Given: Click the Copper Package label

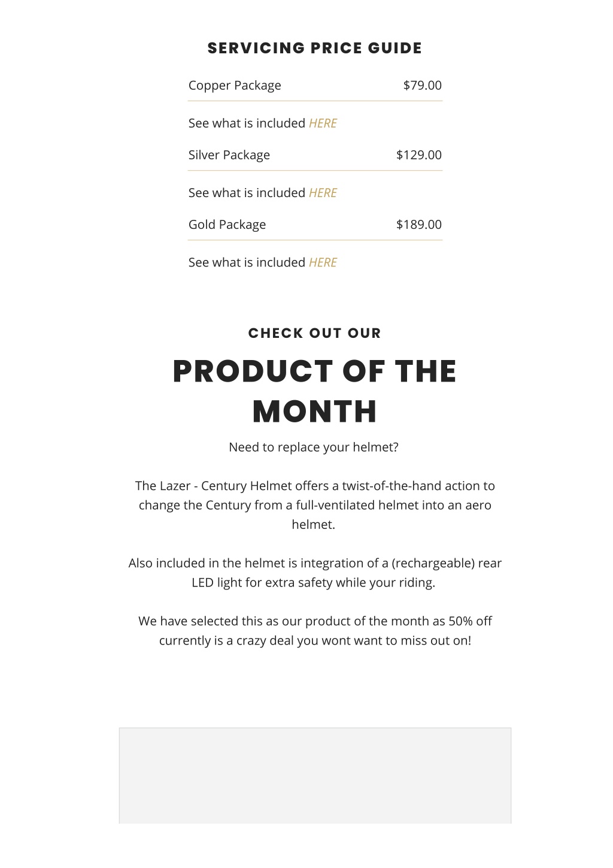Looking at the screenshot, I should (x=235, y=86).
